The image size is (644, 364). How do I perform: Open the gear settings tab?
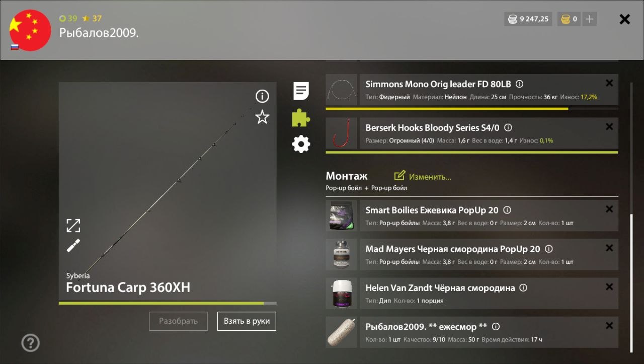click(x=301, y=144)
